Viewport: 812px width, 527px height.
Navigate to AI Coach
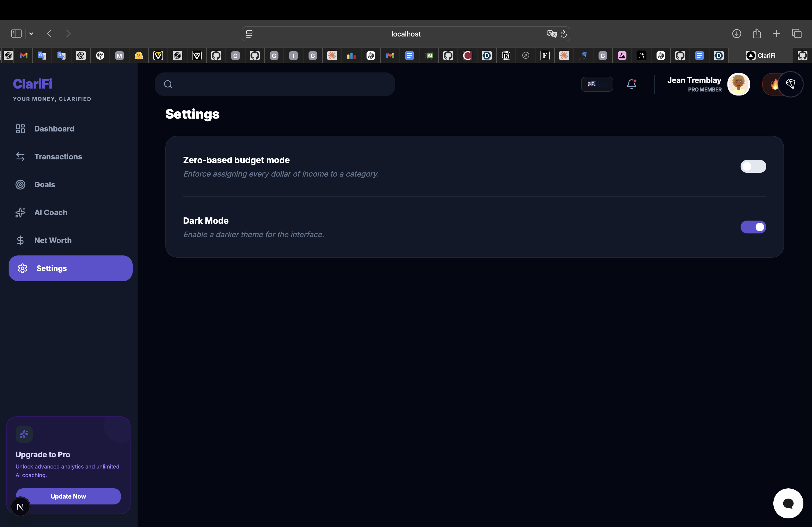point(50,213)
